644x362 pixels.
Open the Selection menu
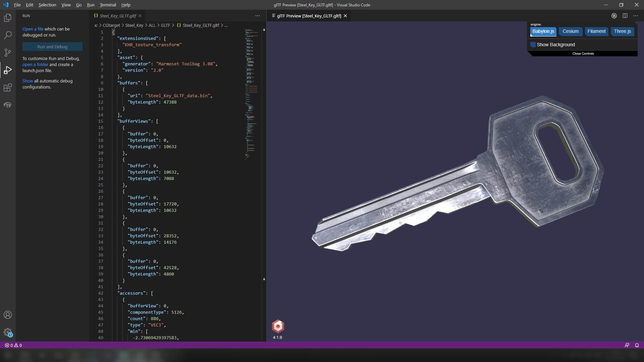click(47, 5)
